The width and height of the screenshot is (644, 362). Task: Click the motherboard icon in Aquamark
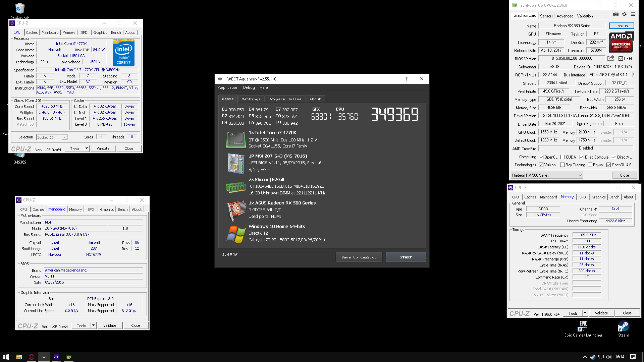236,164
